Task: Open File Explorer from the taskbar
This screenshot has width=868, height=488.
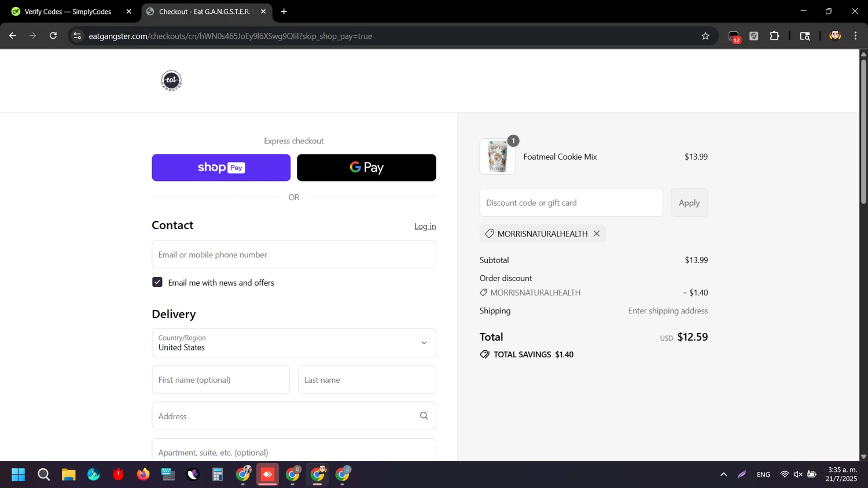Action: click(x=69, y=475)
